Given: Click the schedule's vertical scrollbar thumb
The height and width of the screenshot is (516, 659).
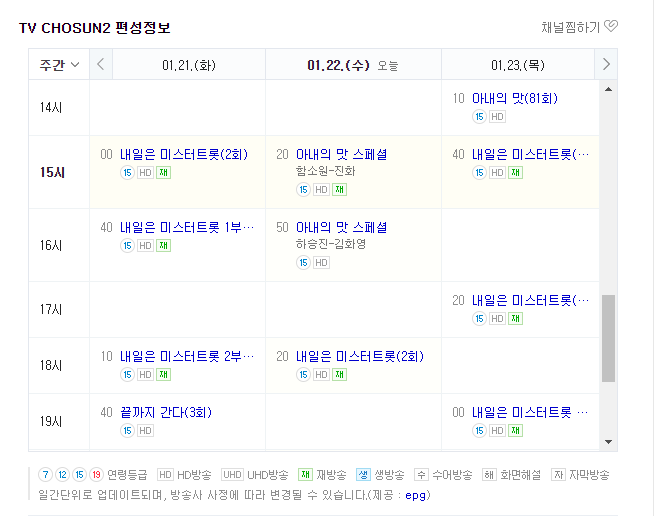Looking at the screenshot, I should 609,338.
